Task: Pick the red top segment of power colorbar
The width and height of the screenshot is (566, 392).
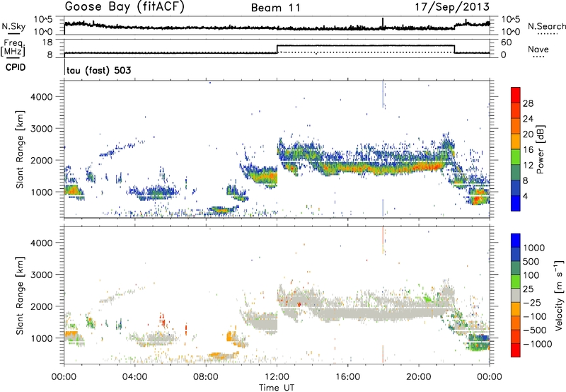Action: click(x=516, y=95)
